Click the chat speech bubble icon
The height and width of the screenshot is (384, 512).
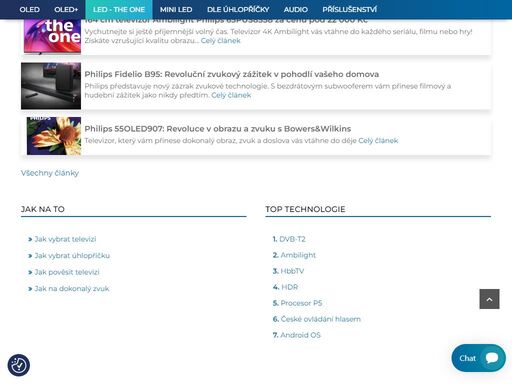click(x=492, y=358)
